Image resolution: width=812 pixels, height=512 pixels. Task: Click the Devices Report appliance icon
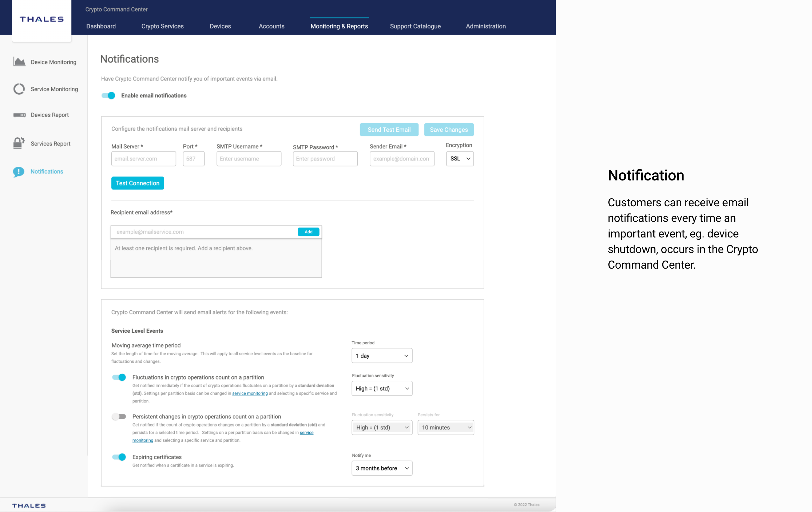pos(19,115)
